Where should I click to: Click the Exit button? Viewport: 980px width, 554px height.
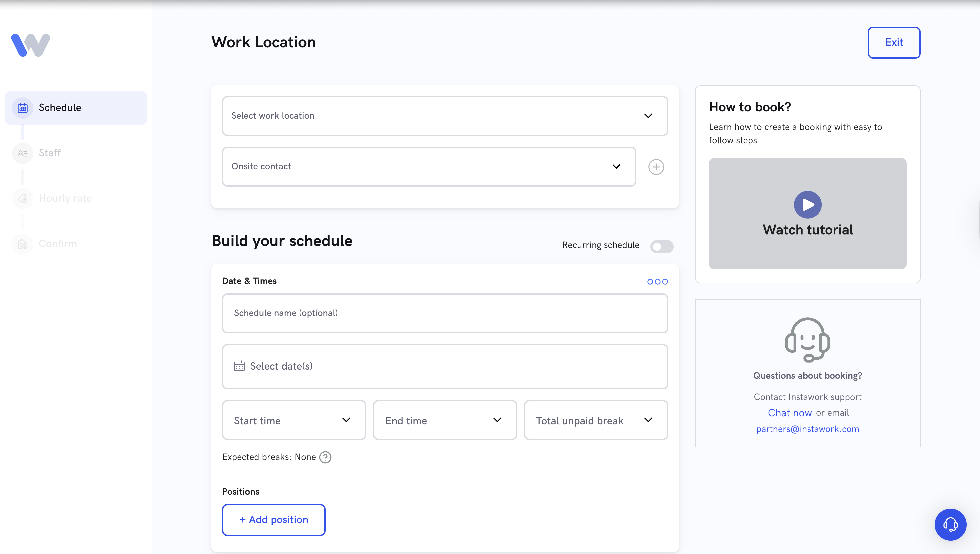click(x=893, y=42)
